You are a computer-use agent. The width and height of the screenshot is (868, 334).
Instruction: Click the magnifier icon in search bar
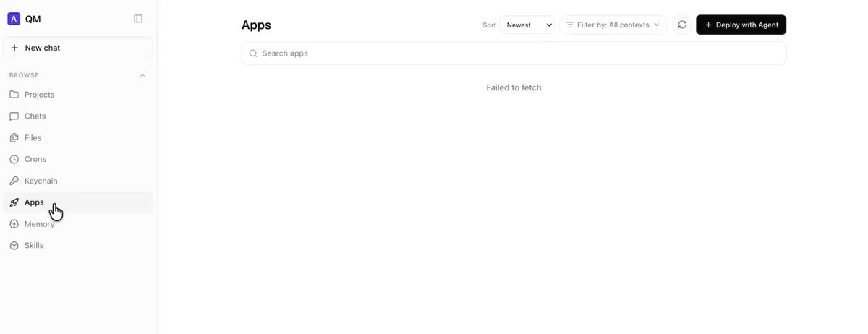(x=253, y=53)
